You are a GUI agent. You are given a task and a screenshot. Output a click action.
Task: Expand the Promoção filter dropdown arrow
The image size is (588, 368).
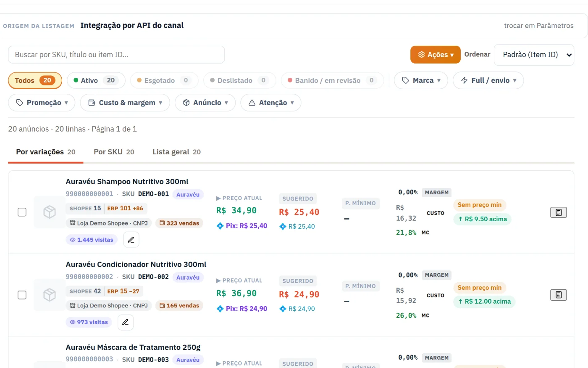tap(66, 103)
